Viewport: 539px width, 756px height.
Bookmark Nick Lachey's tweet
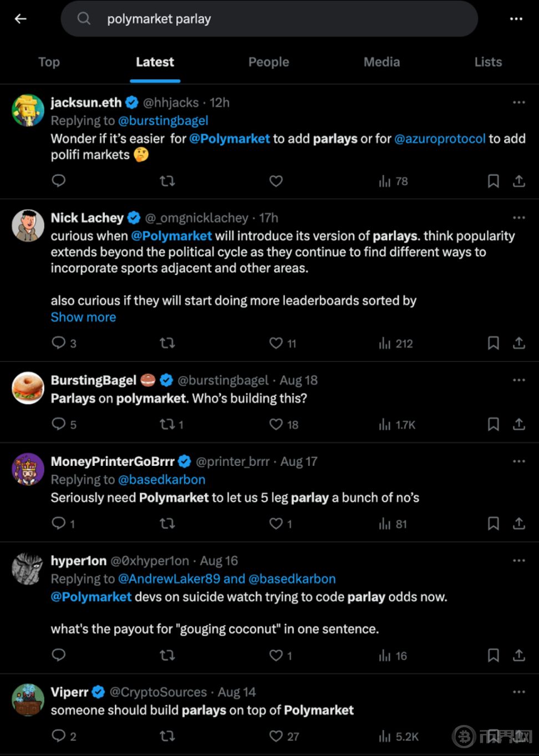pos(493,343)
